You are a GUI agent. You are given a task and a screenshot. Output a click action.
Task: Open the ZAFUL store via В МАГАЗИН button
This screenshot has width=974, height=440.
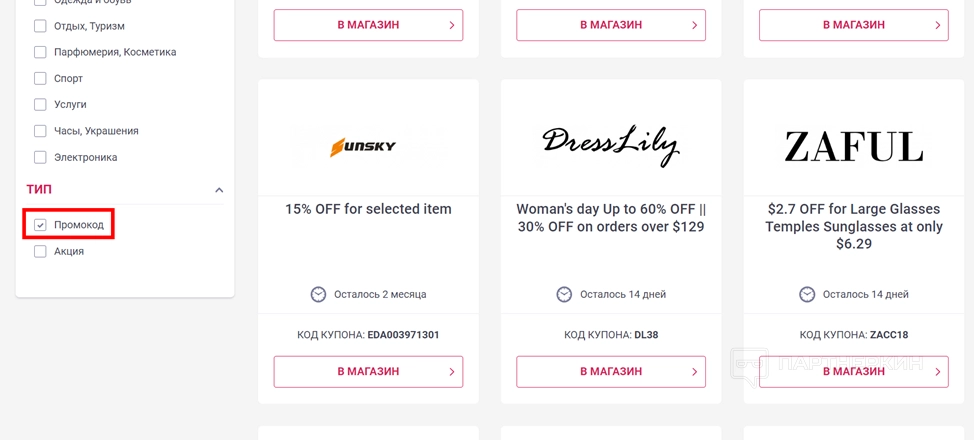(853, 372)
